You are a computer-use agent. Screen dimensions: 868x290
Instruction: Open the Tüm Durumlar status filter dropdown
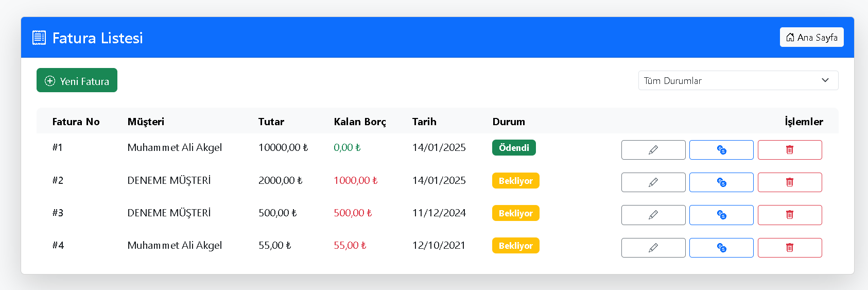coord(738,80)
